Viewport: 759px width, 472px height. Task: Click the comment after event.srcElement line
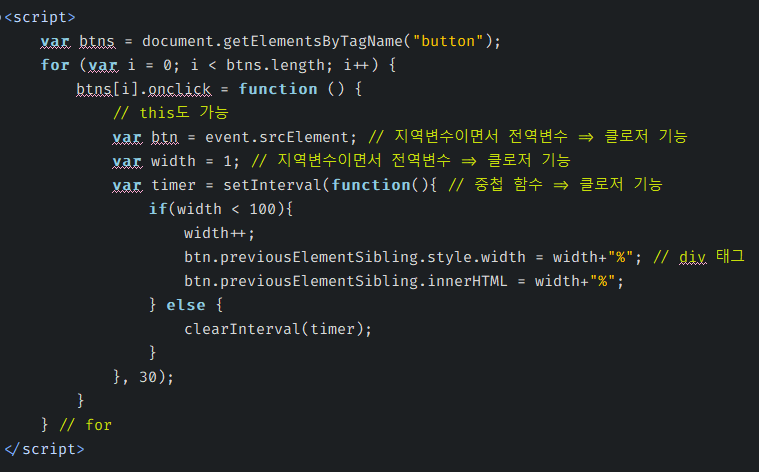pyautogui.click(x=528, y=137)
